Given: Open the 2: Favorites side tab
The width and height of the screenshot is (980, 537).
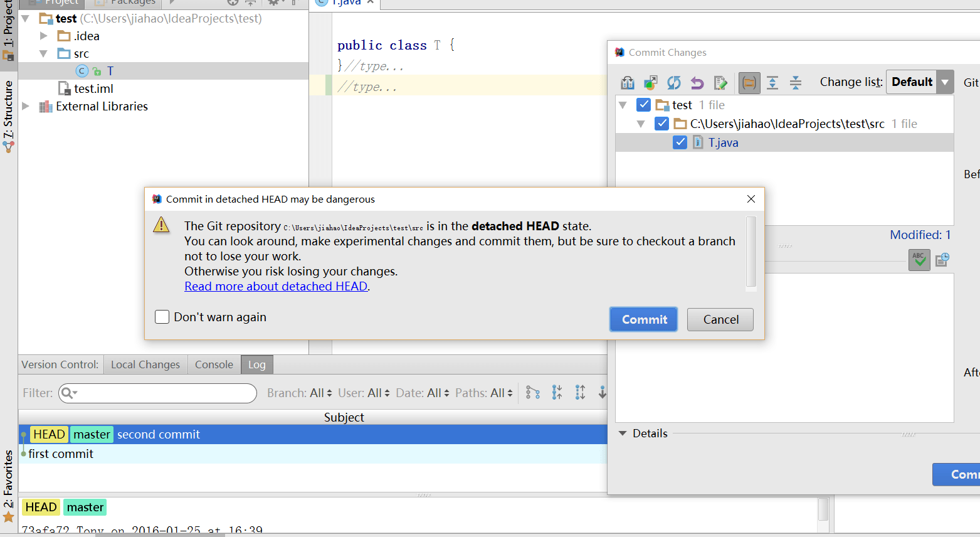Looking at the screenshot, I should point(8,487).
